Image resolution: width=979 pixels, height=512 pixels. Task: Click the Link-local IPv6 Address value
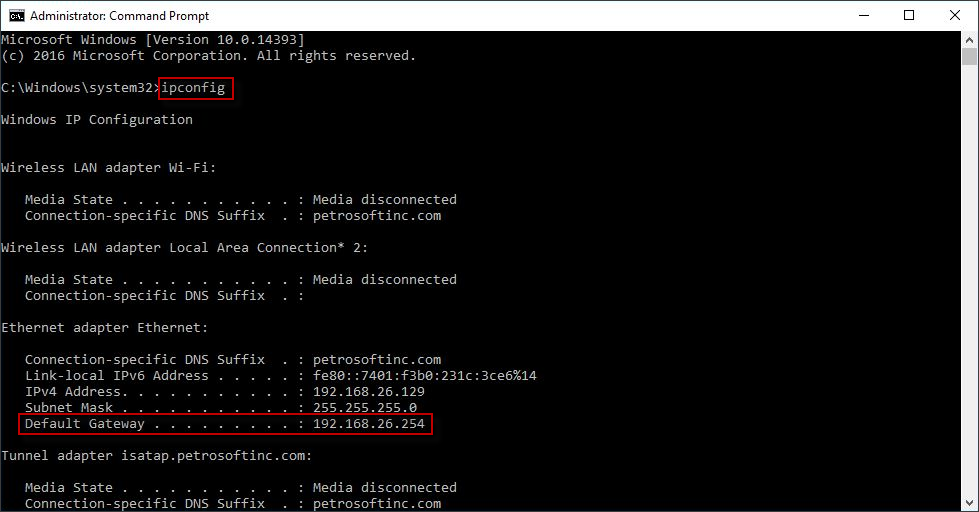coord(425,376)
